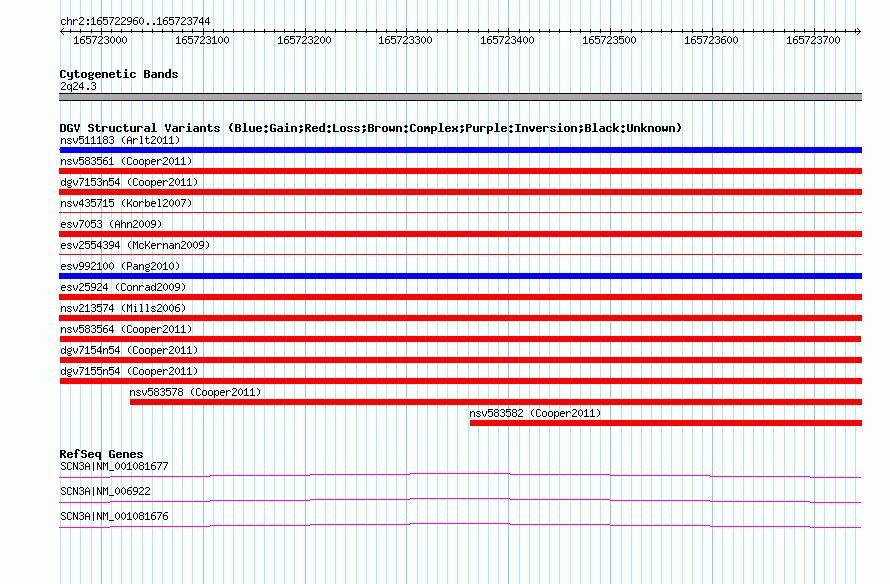
Task: Open variant nsv435715 (Korbel2007)
Action: (x=126, y=203)
